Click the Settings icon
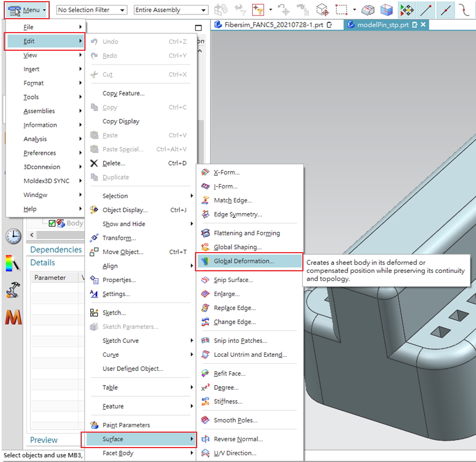The image size is (476, 462). [x=94, y=294]
